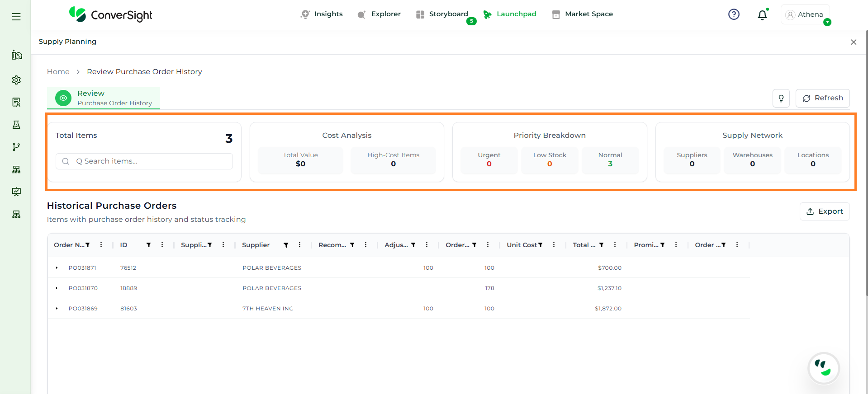Screen dimensions: 868x394
Task: Expand row PO031869
Action: pos(57,309)
